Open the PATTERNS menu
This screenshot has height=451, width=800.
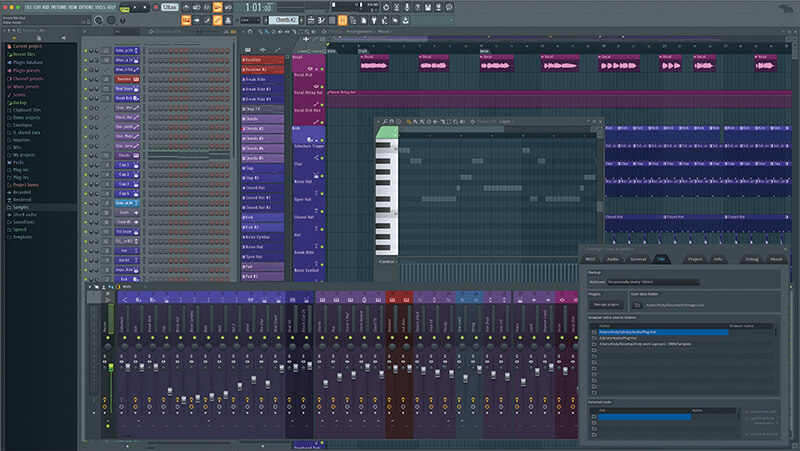point(58,7)
